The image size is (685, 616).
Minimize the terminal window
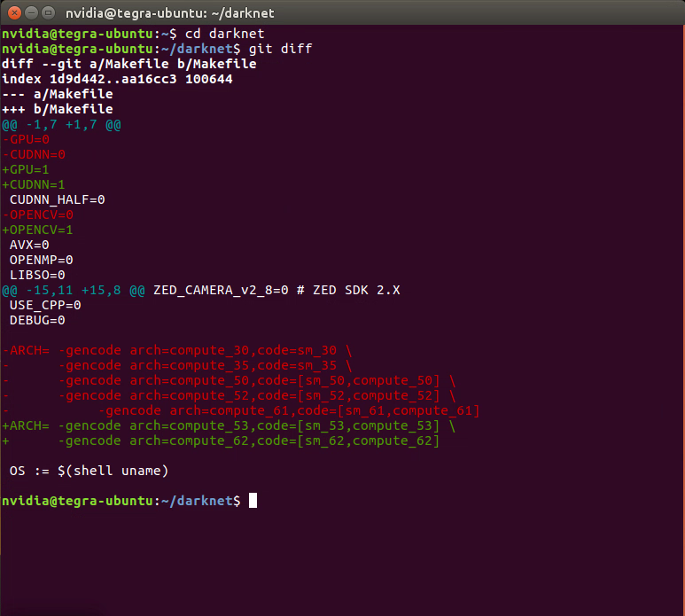point(31,13)
